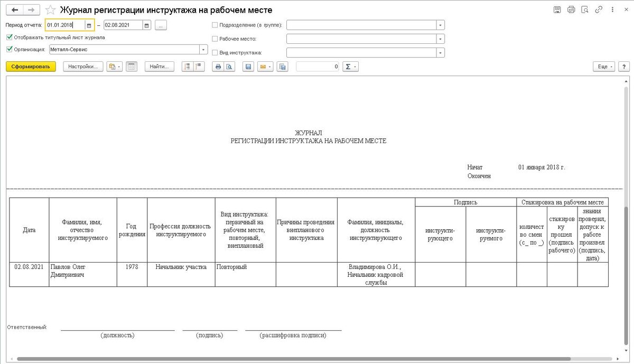Click the Найти... search button

(160, 67)
